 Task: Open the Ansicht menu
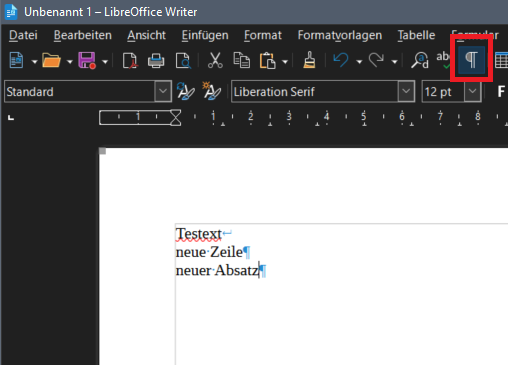tap(146, 35)
